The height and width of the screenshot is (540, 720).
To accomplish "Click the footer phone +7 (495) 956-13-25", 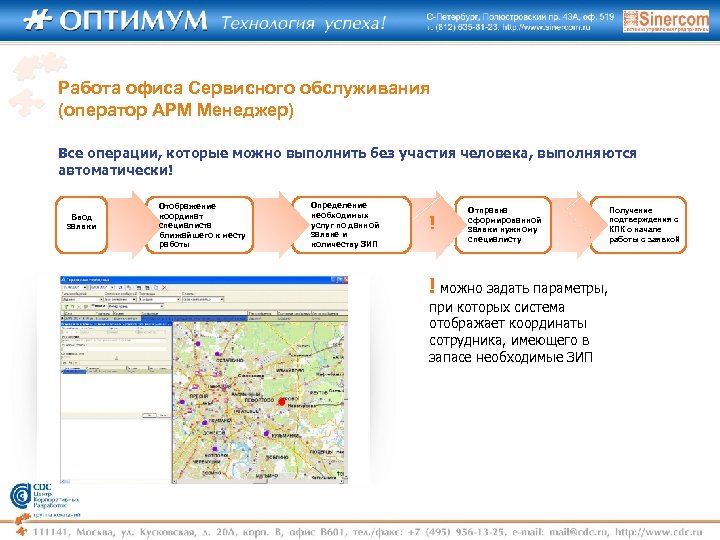I will [x=456, y=532].
